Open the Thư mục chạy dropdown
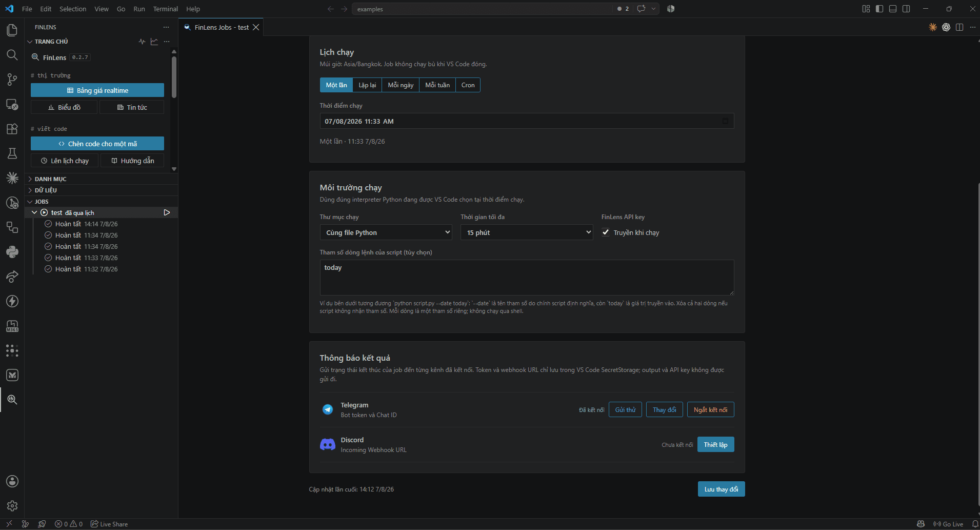Image resolution: width=980 pixels, height=530 pixels. pyautogui.click(x=386, y=232)
